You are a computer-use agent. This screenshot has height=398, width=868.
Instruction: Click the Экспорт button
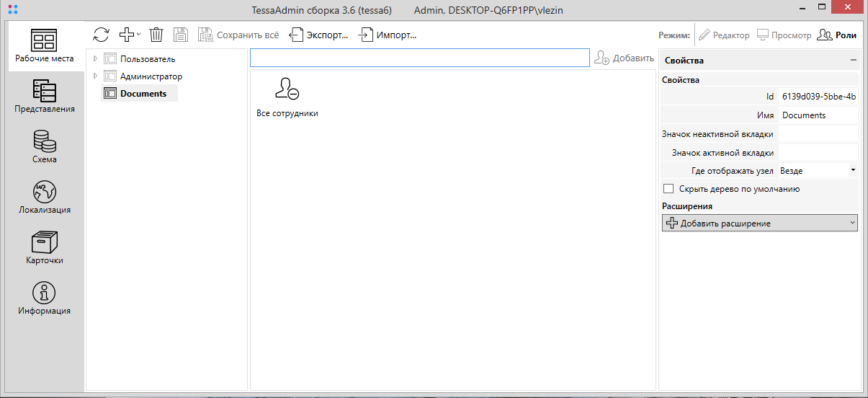point(318,35)
